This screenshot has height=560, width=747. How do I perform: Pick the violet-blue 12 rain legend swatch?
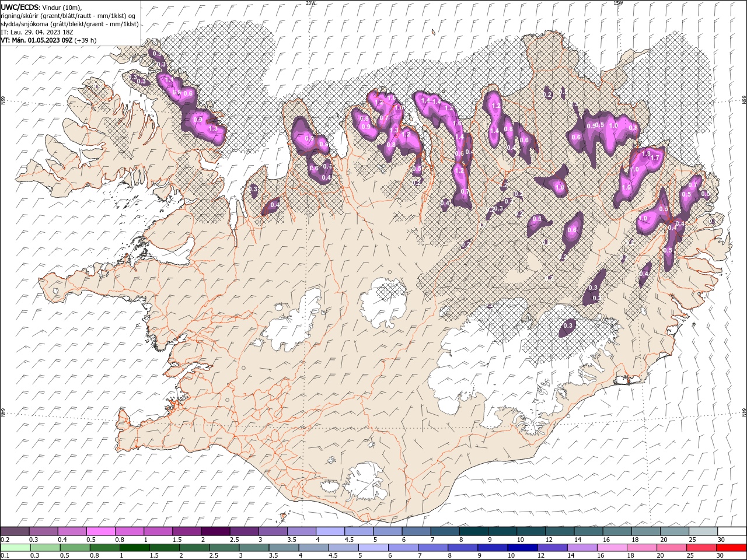[552, 548]
